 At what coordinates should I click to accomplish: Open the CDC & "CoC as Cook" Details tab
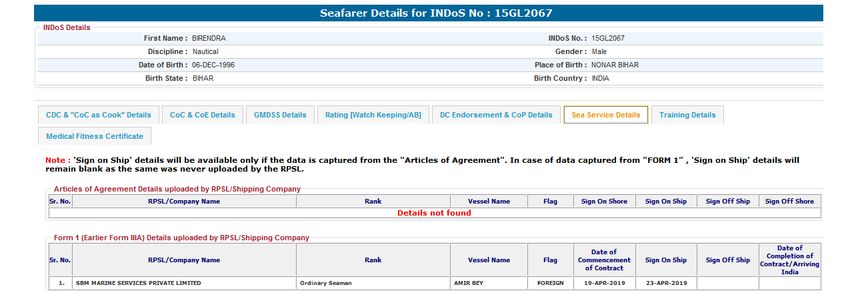pos(99,115)
